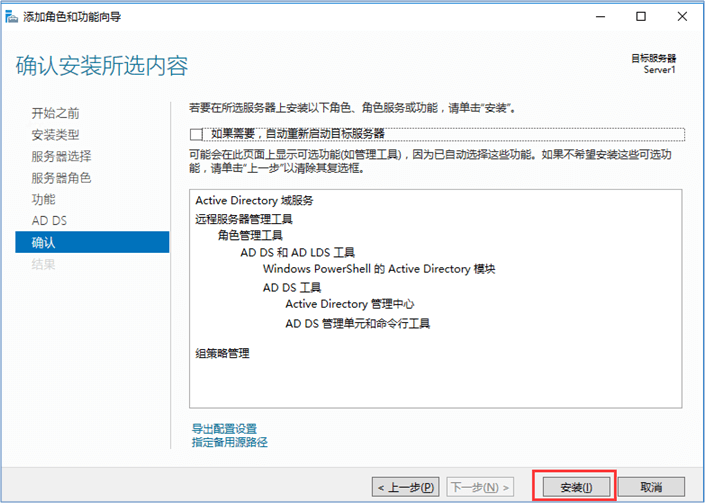The image size is (705, 503).
Task: Click the 角色管理工具 entry
Action: 250,235
